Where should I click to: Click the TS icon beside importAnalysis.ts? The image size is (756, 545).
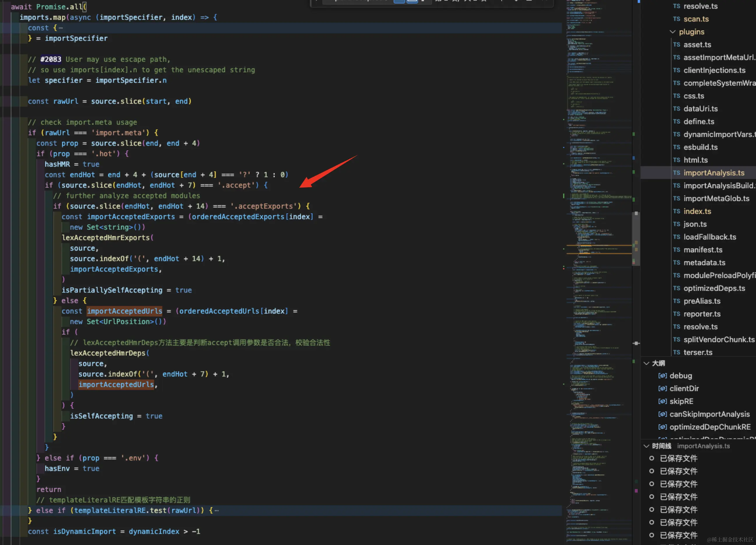(676, 173)
